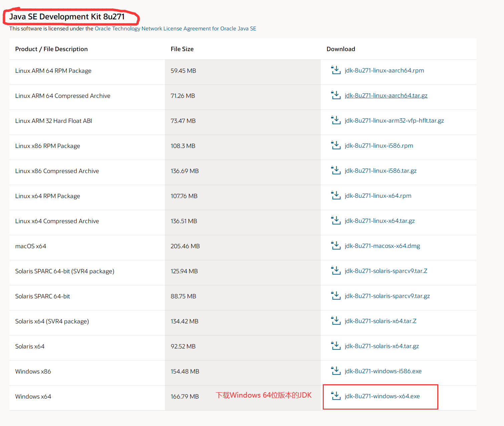This screenshot has height=426, width=504.
Task: Select the Java SE Development Kit 8u271 heading
Action: [x=67, y=17]
